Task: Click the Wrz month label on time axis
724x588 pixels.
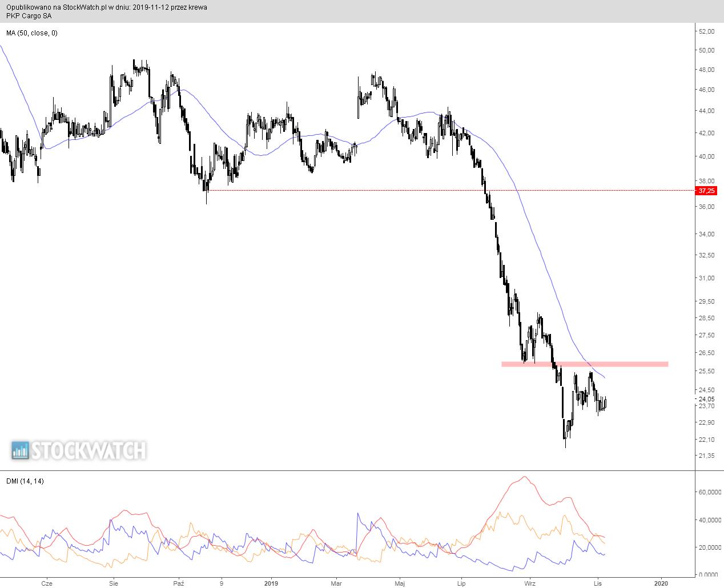Action: tap(530, 583)
